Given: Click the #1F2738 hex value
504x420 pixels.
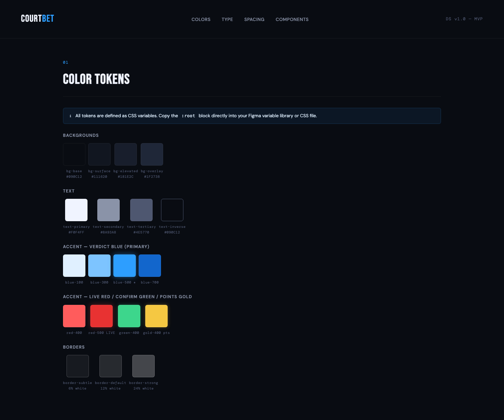Looking at the screenshot, I should (152, 177).
